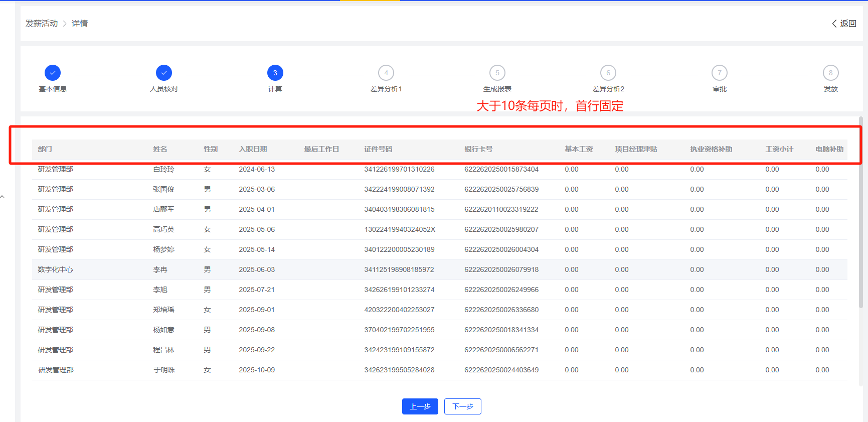
Task: Jump to step 7 审批 circle
Action: [720, 73]
